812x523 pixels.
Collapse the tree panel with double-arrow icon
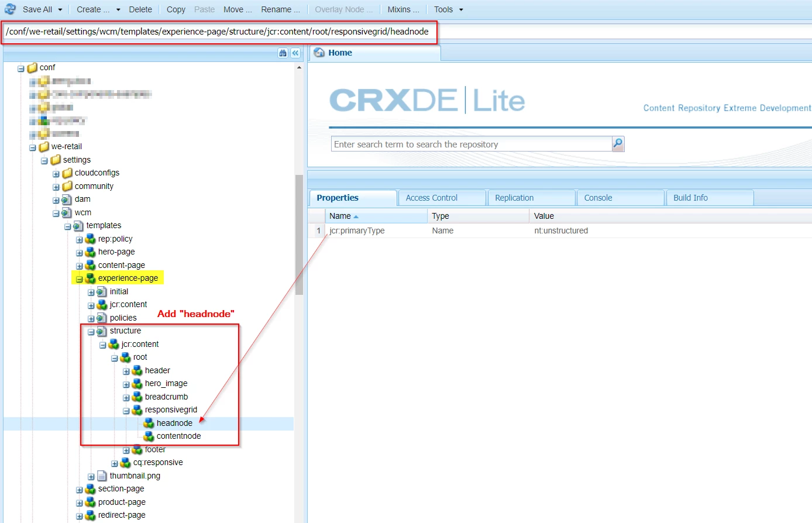[295, 53]
